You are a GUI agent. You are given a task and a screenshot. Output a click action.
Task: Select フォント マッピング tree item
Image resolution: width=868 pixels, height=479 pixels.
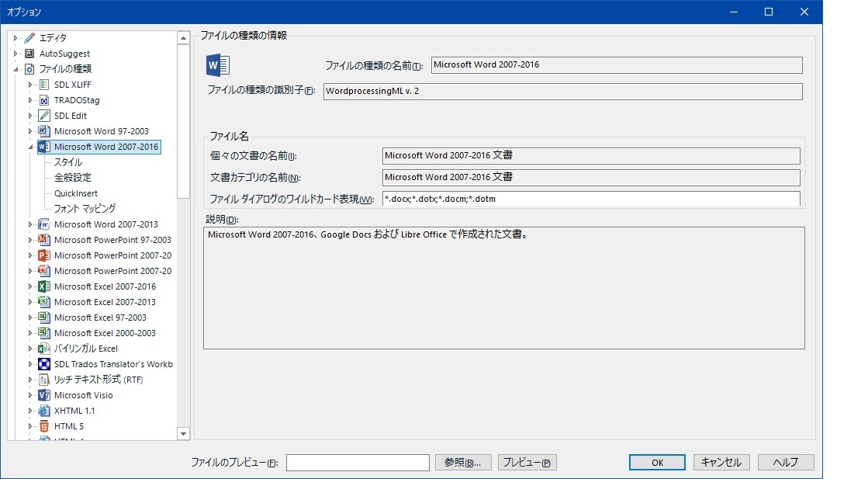[x=85, y=208]
